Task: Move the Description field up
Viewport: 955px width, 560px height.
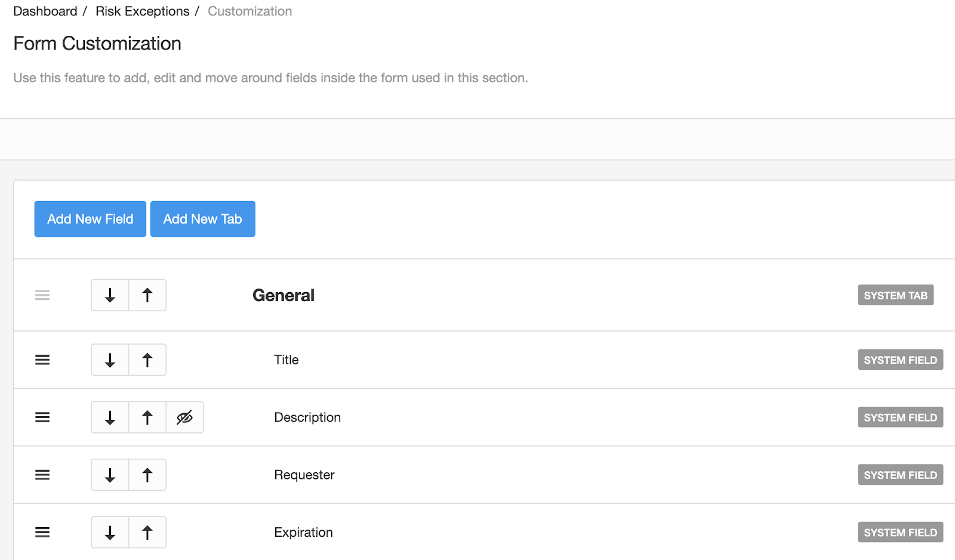Action: 147,417
